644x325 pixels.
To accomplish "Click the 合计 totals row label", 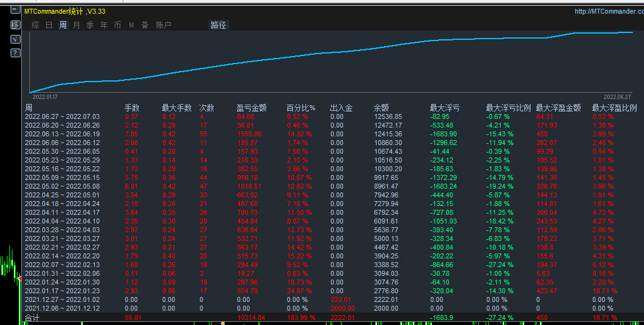I will 32,318.
